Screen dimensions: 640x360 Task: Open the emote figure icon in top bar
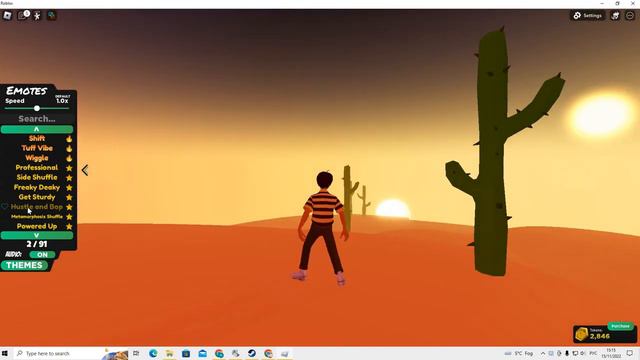37,16
